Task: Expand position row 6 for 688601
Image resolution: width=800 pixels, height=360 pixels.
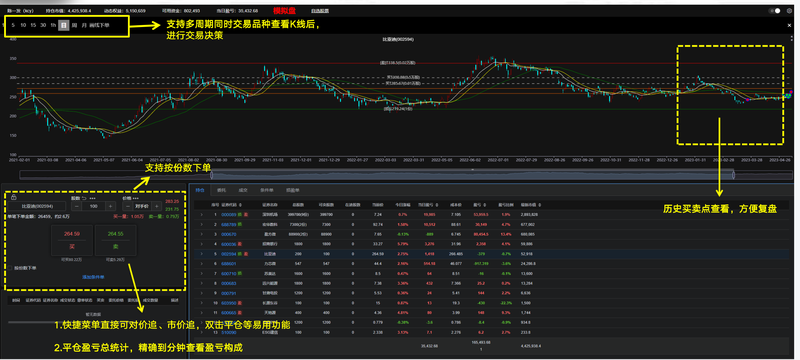Action: click(x=202, y=264)
